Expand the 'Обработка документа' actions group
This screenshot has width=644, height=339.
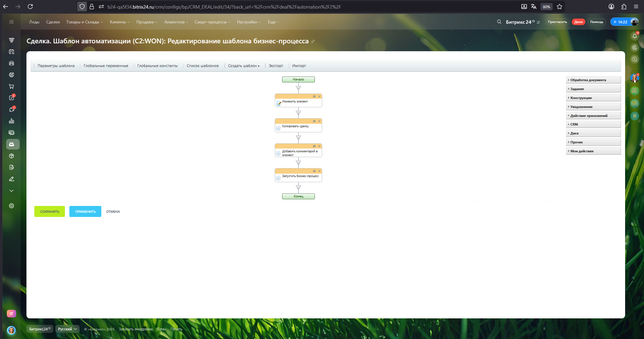tap(593, 80)
